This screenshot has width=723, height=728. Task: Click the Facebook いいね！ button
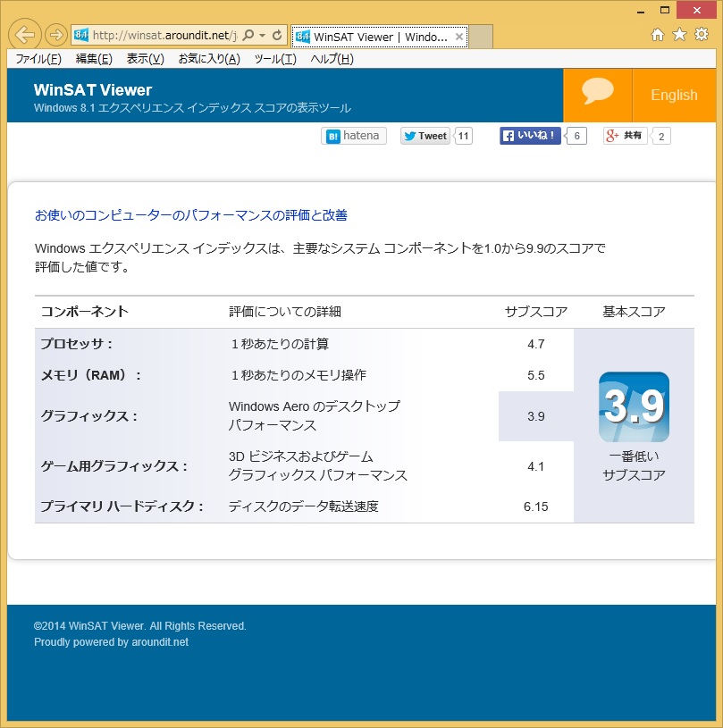530,136
